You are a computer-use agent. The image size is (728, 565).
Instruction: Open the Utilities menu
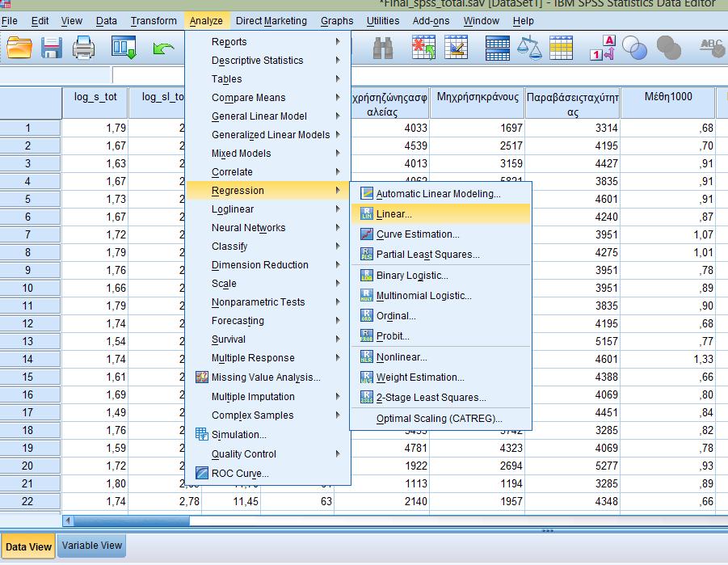(383, 21)
